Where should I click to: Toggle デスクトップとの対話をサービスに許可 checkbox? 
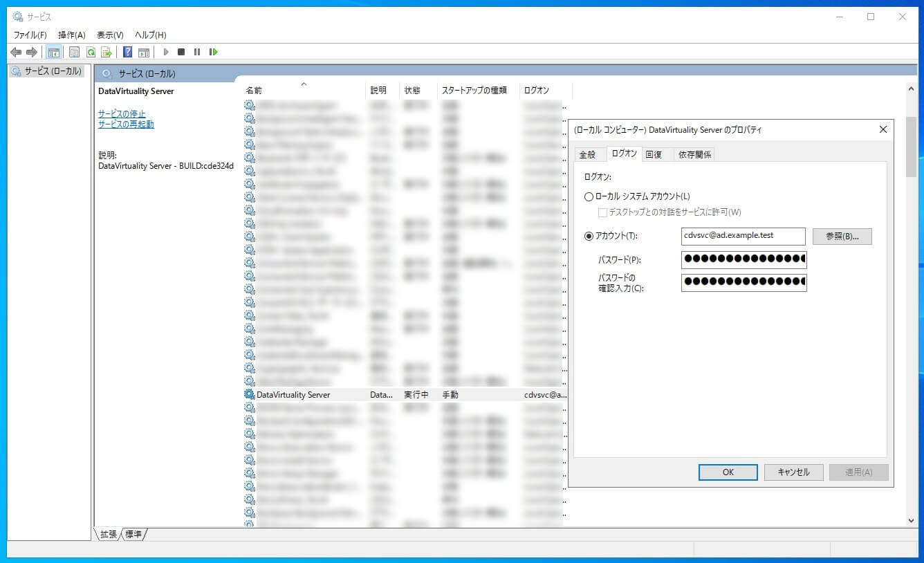[x=602, y=212]
